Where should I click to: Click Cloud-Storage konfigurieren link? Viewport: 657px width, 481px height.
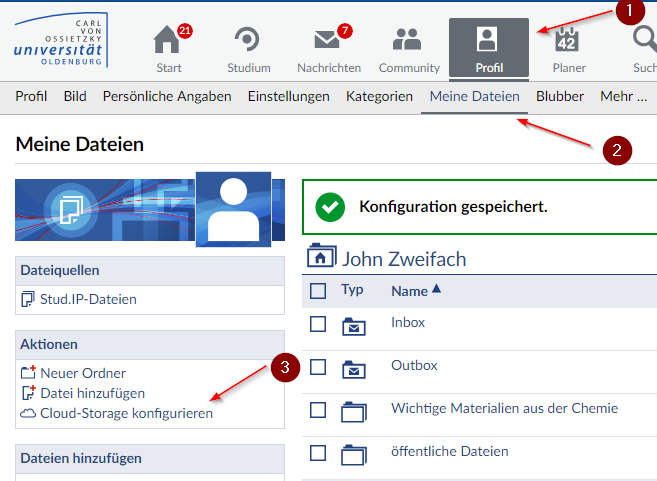[125, 413]
